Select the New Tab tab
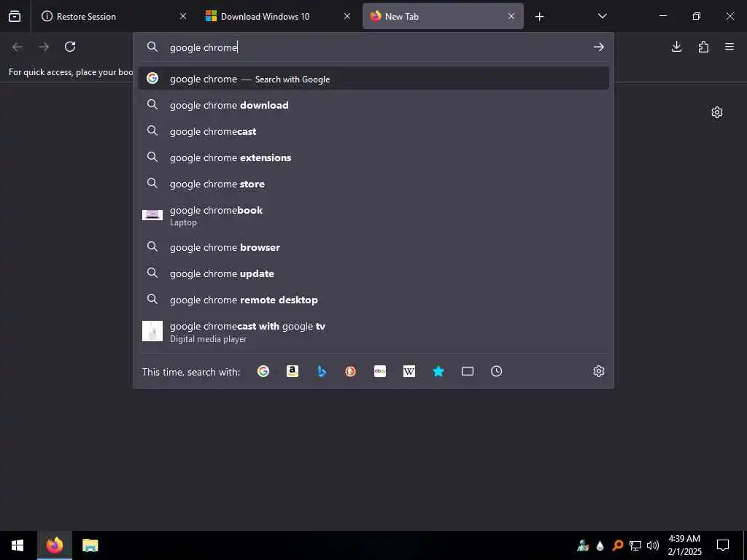Image resolution: width=747 pixels, height=560 pixels. click(x=443, y=16)
